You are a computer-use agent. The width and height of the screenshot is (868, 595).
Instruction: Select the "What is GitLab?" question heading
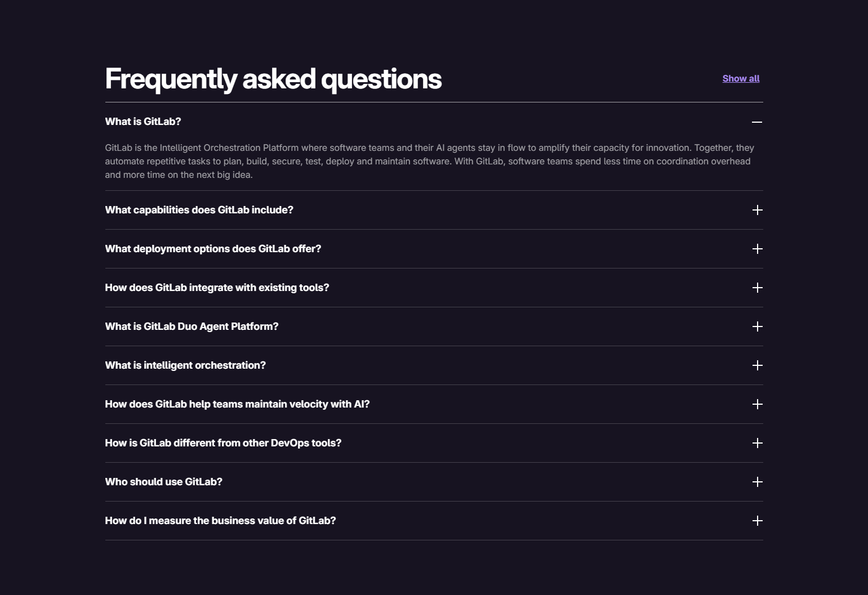coord(143,122)
